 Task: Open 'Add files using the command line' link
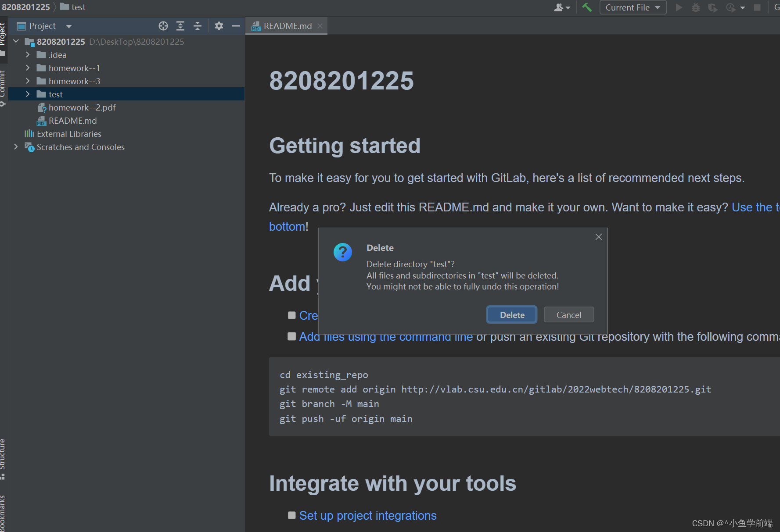point(386,337)
